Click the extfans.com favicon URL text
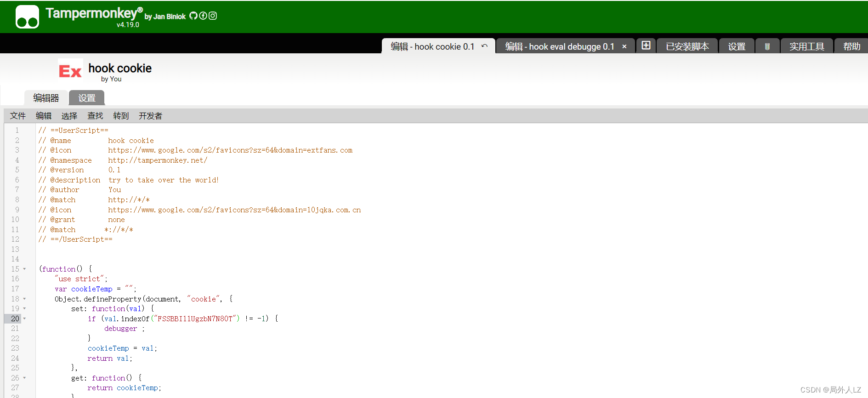This screenshot has width=868, height=398. (x=230, y=150)
